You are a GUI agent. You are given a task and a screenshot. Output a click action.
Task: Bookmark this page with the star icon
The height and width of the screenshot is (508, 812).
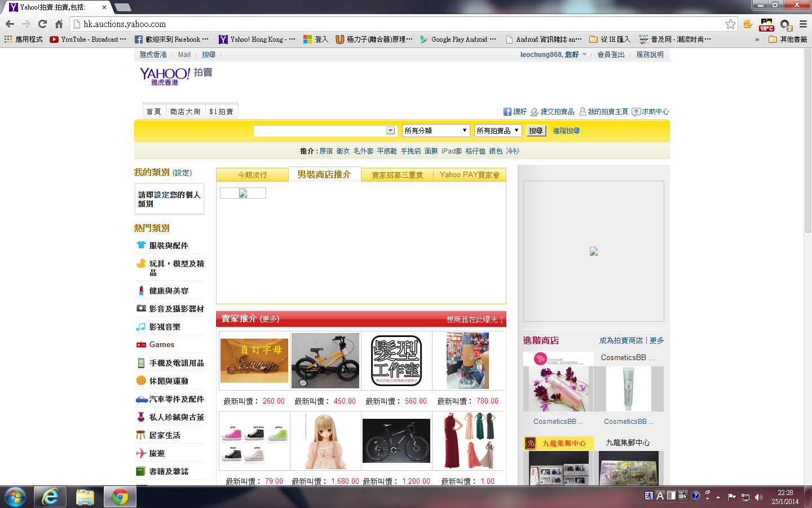click(x=730, y=24)
